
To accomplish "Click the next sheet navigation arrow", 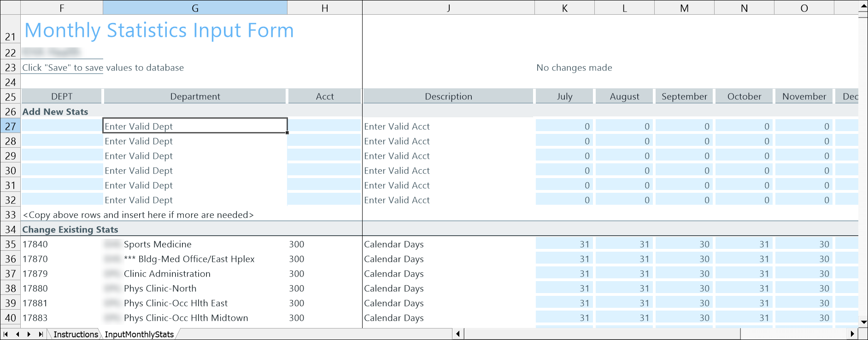I will pyautogui.click(x=29, y=334).
